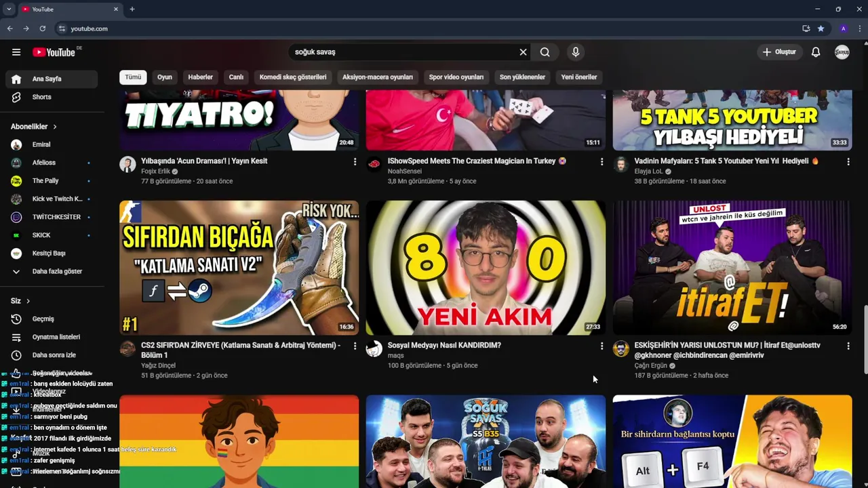Select 'Yeni öneriler' chip

click(x=579, y=77)
